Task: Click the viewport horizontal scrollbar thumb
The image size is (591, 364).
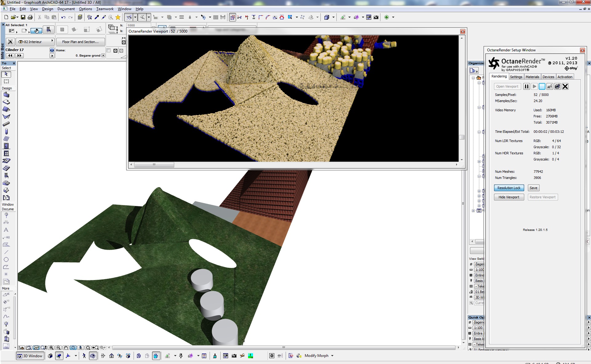Action: tap(154, 165)
